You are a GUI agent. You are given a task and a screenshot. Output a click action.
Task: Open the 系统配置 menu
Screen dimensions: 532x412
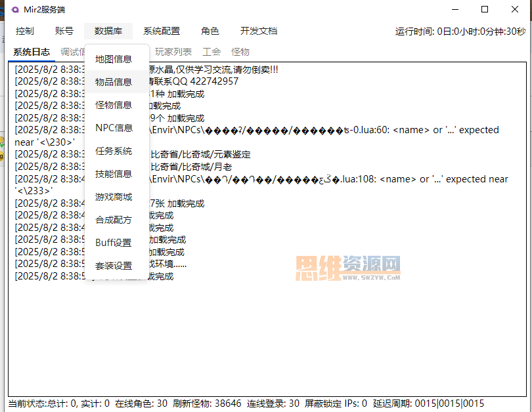tap(162, 31)
